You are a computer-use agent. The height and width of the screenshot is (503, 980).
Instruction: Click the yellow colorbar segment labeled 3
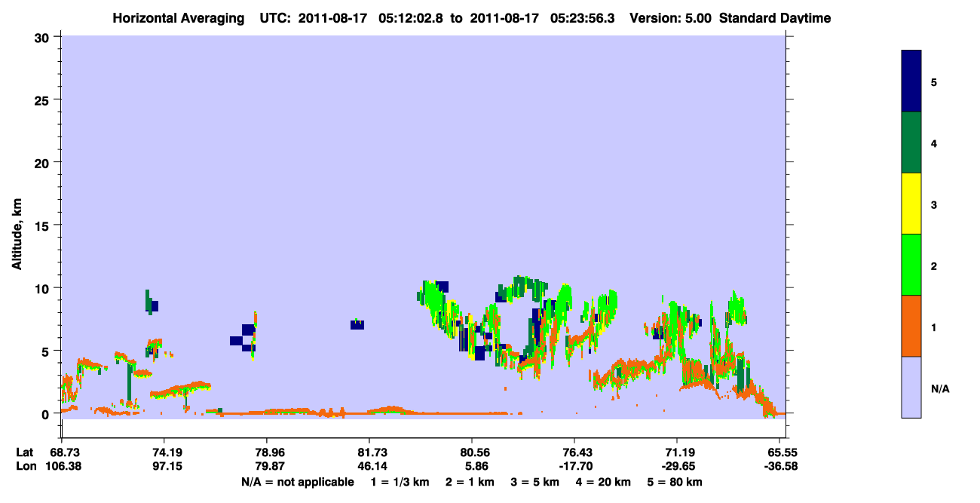911,204
